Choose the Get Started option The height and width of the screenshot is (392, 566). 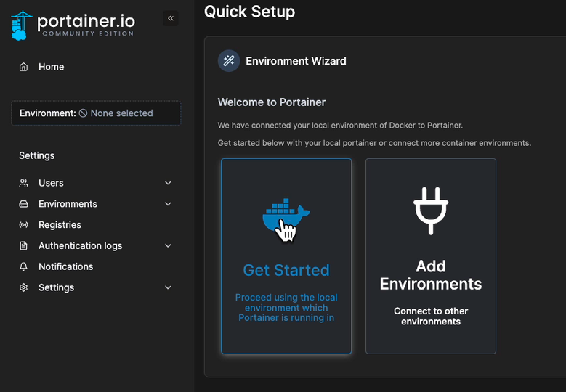(x=286, y=270)
